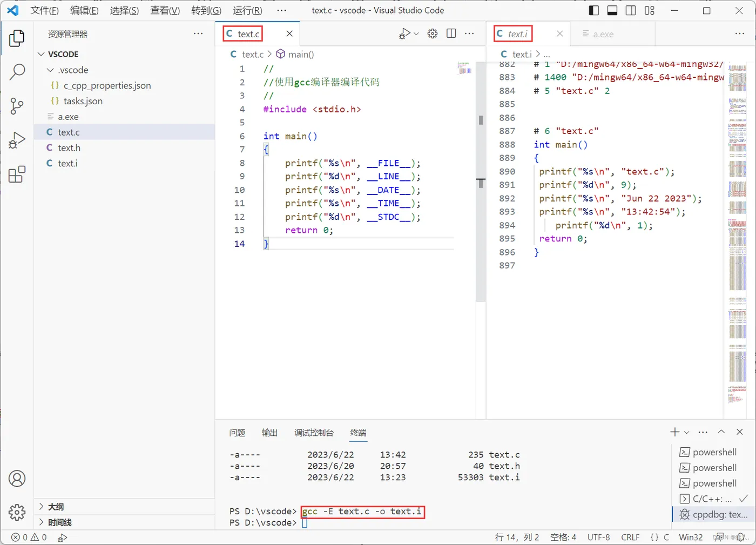This screenshot has width=756, height=545.
Task: Open more actions for the text.c editor group
Action: click(469, 33)
